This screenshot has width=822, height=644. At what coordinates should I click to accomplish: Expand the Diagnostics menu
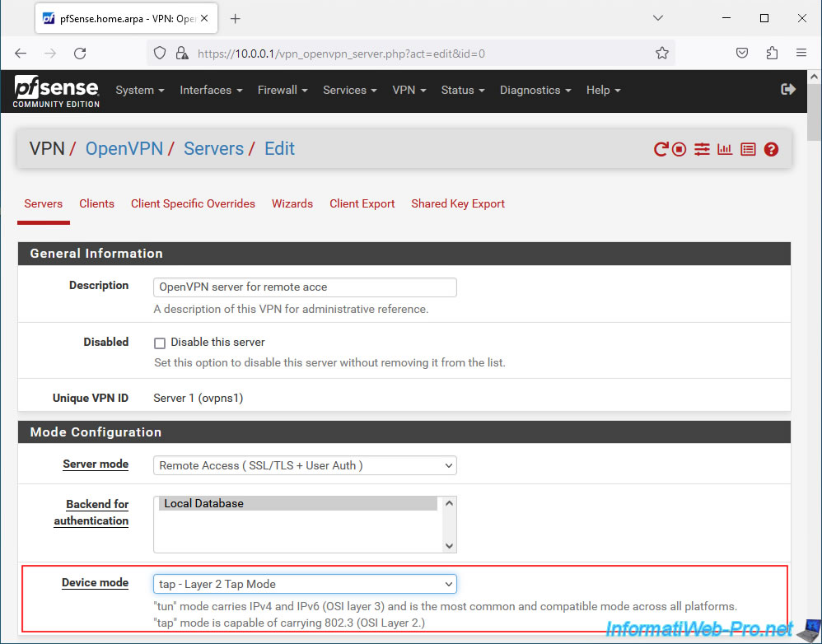click(535, 90)
